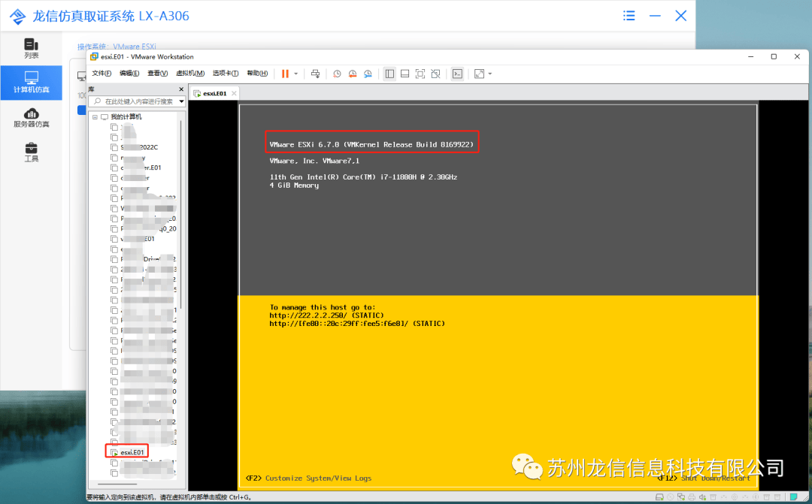Click the send Ctrl+Alt+Del toolbar icon
This screenshot has height=504, width=812.
(x=315, y=74)
